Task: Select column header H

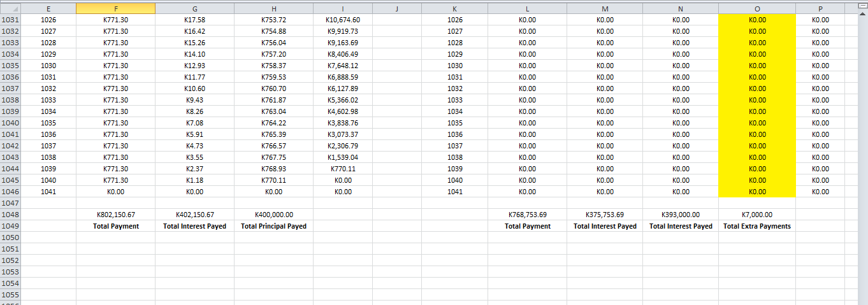Action: point(273,8)
